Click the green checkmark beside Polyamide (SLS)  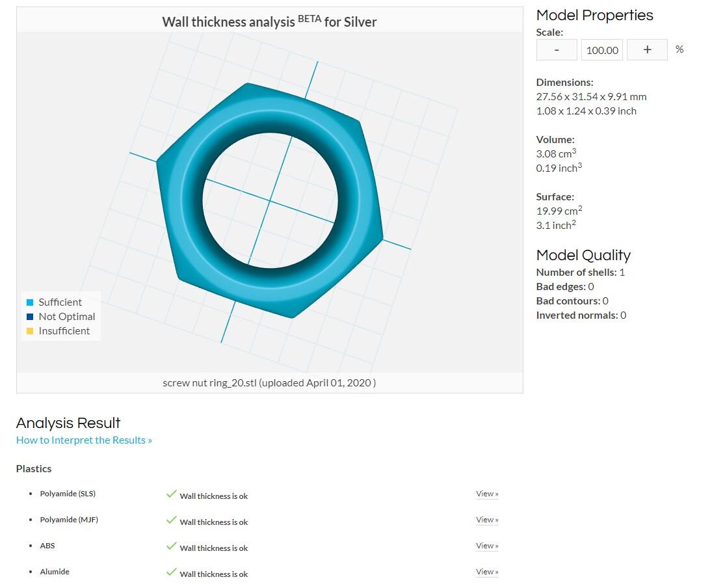(x=171, y=494)
